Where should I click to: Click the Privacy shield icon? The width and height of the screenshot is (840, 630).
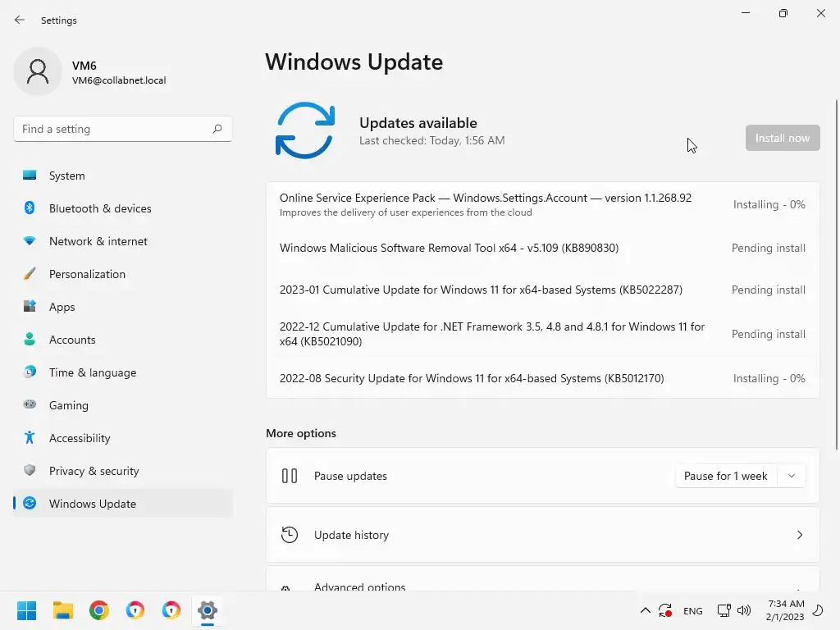click(x=30, y=470)
